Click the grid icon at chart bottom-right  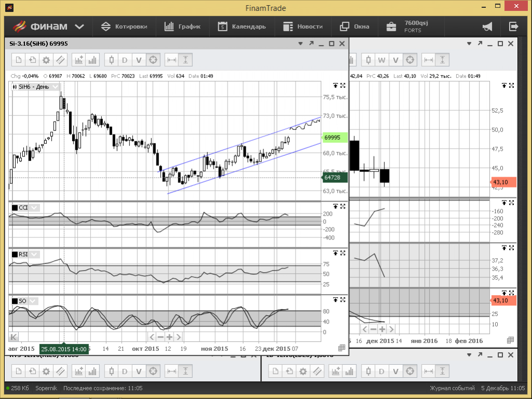pos(342,348)
